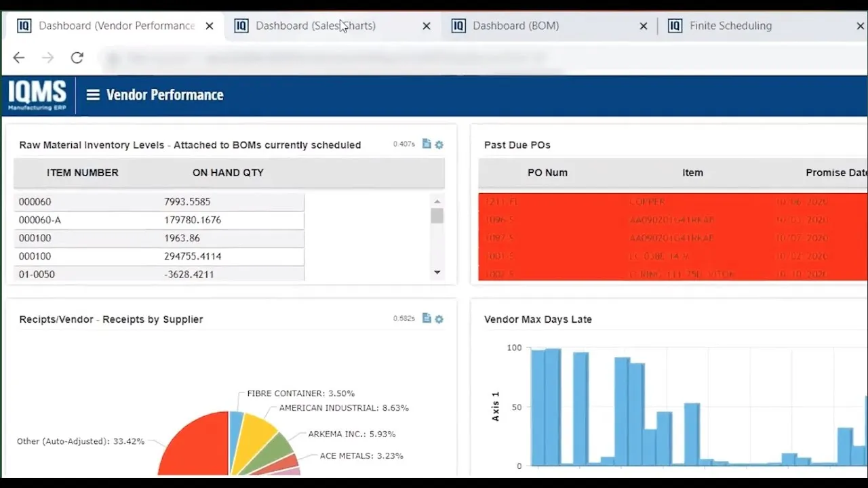Click the browser back arrow

tap(18, 58)
